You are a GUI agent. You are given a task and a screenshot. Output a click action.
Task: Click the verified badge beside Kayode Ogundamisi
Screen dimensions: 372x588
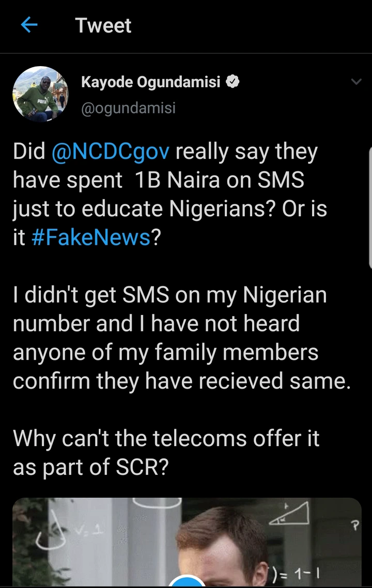(x=234, y=82)
